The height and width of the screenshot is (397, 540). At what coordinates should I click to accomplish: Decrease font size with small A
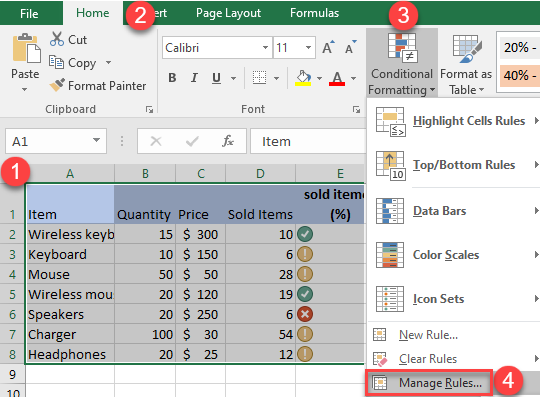point(351,47)
